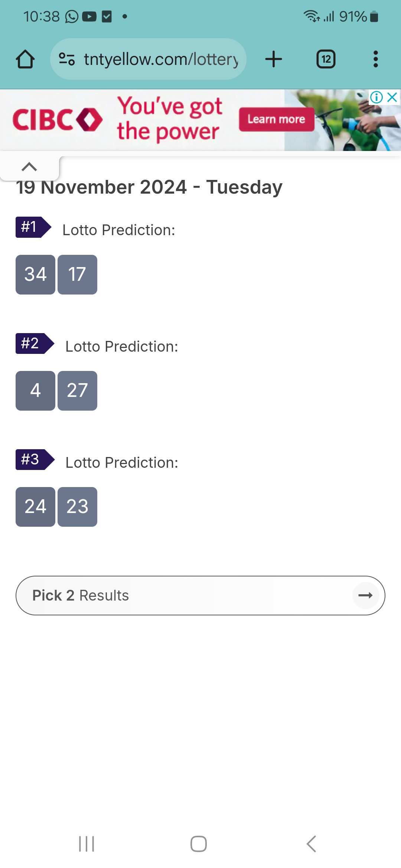401x868 pixels.
Task: Click the tntyellow.com/lottery address bar
Action: click(148, 59)
